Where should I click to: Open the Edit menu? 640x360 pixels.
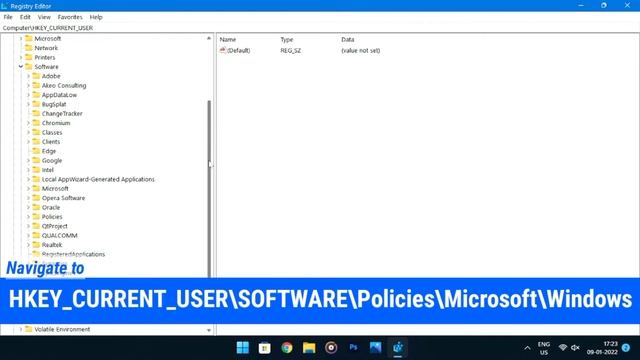click(25, 17)
